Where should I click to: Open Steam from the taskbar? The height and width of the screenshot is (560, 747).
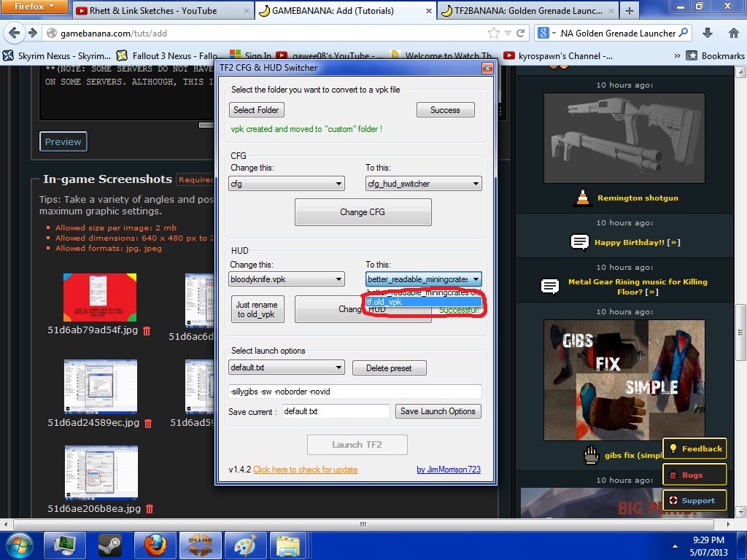(x=110, y=545)
